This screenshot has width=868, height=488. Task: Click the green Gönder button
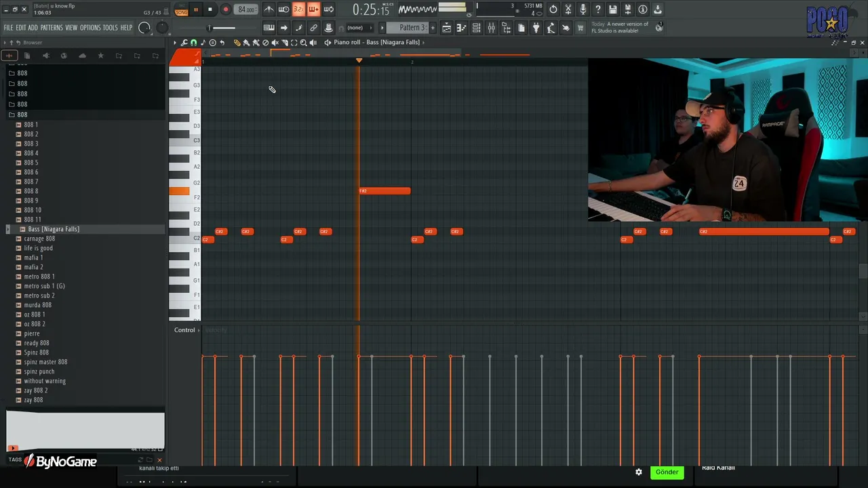[667, 472]
